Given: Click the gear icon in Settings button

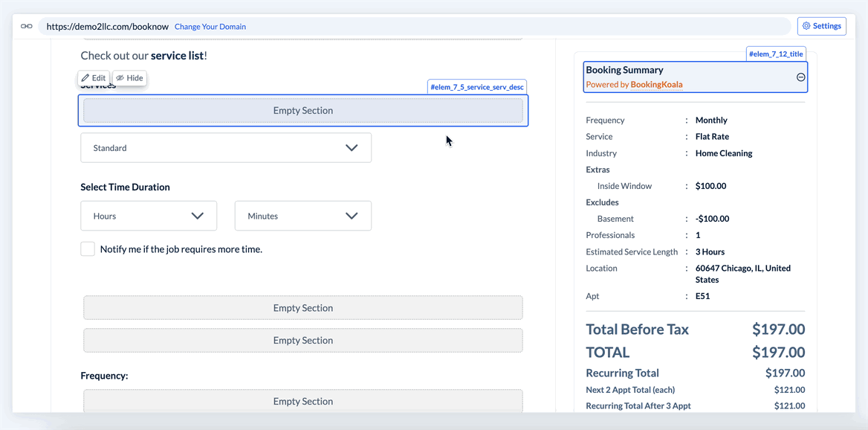Looking at the screenshot, I should (x=806, y=26).
